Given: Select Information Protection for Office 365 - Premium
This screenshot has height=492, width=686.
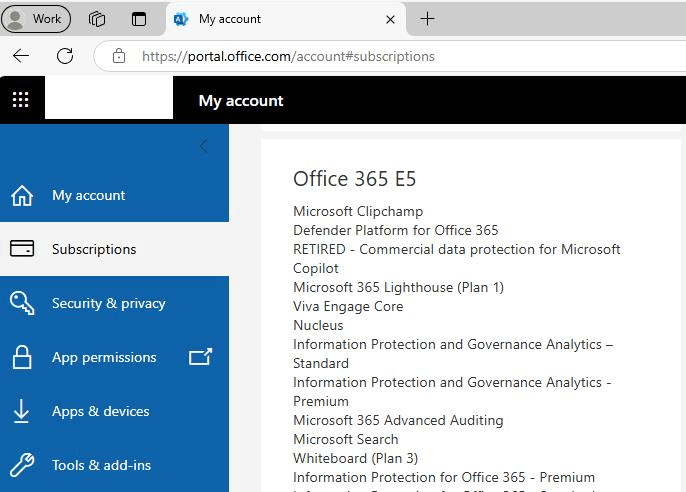Looking at the screenshot, I should pos(444,477).
